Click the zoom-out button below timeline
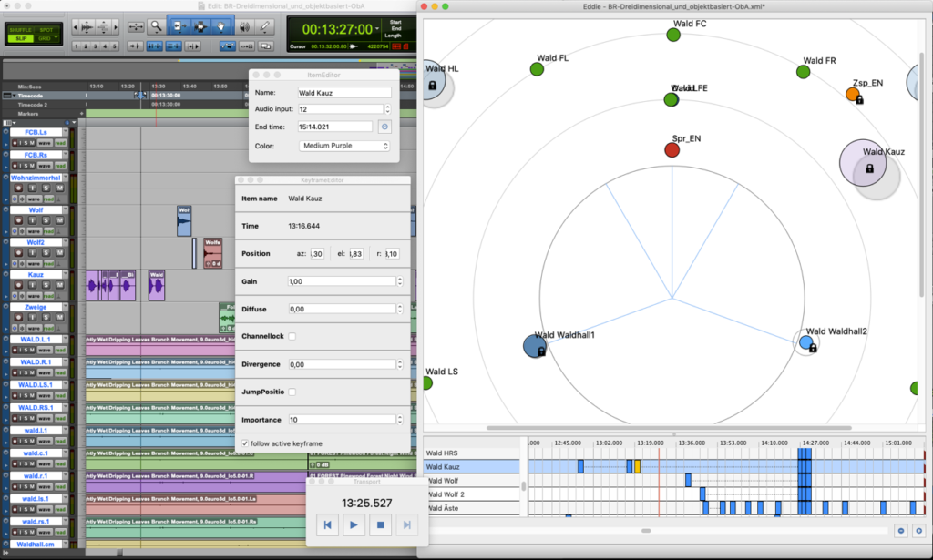The height and width of the screenshot is (560, 933). [901, 530]
